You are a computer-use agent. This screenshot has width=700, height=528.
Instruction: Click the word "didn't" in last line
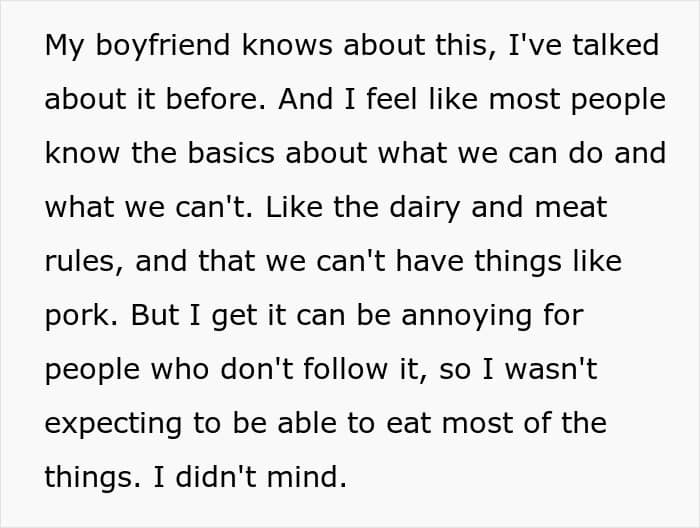point(216,477)
